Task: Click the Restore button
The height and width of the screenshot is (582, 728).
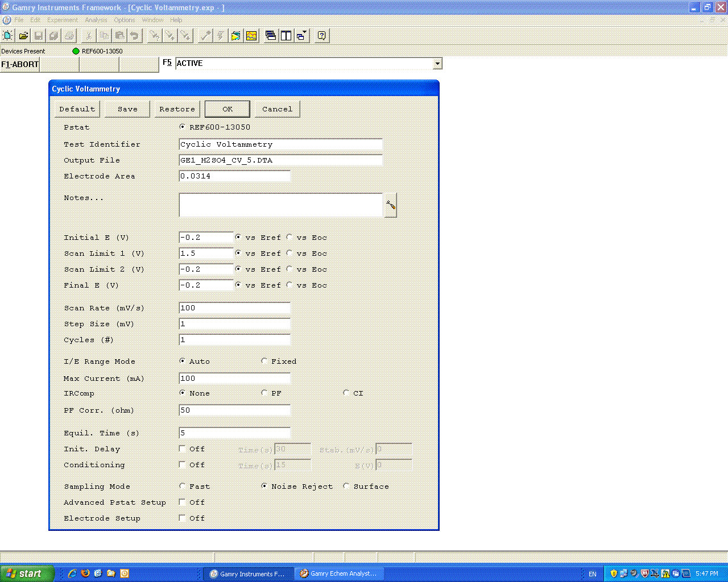Action: [177, 109]
